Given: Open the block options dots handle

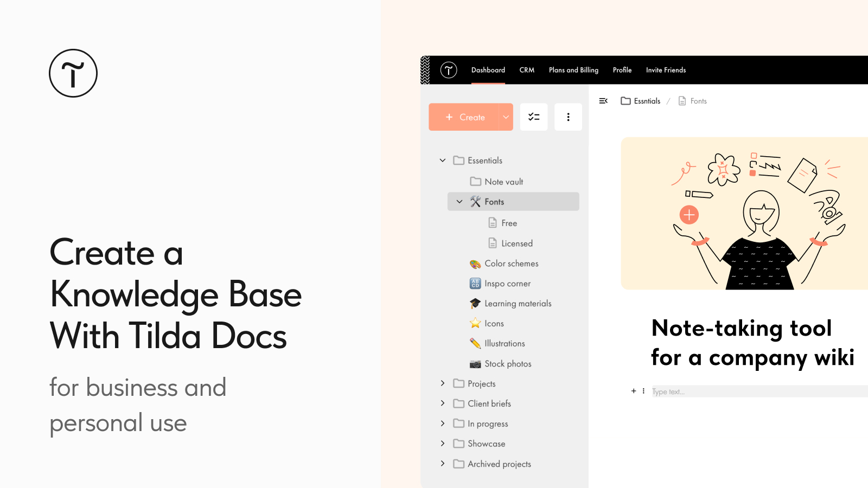Looking at the screenshot, I should 644,391.
